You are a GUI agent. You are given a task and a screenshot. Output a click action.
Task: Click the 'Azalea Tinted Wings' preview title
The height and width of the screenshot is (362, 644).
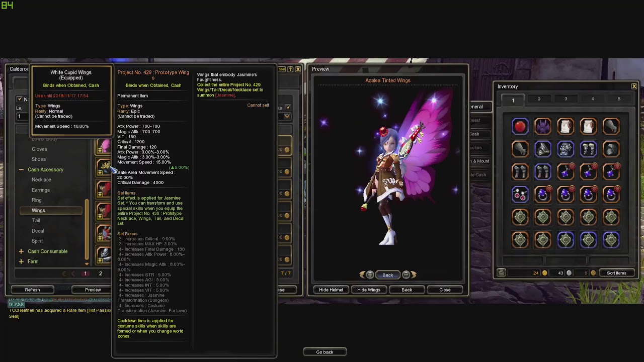(388, 80)
